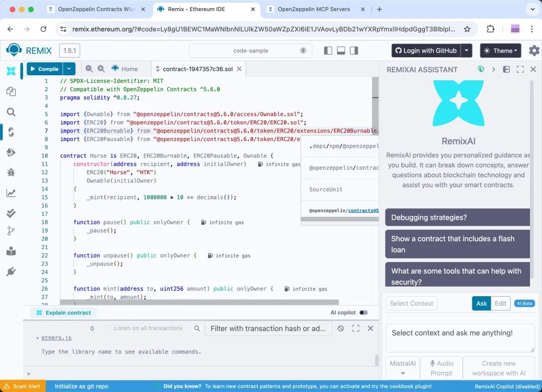Image resolution: width=542 pixels, height=392 pixels.
Task: Check Listen on all transactions
Action: click(108, 328)
